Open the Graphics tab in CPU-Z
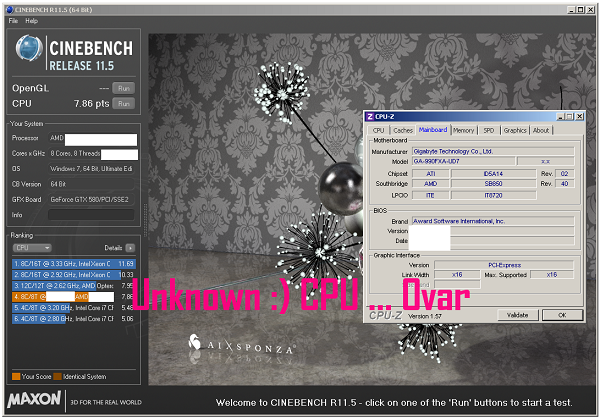 [515, 130]
